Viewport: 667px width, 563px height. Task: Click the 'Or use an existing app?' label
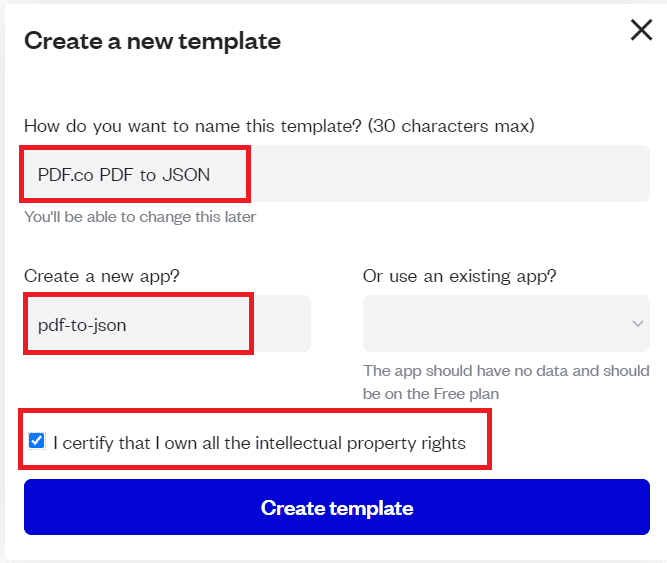(459, 276)
